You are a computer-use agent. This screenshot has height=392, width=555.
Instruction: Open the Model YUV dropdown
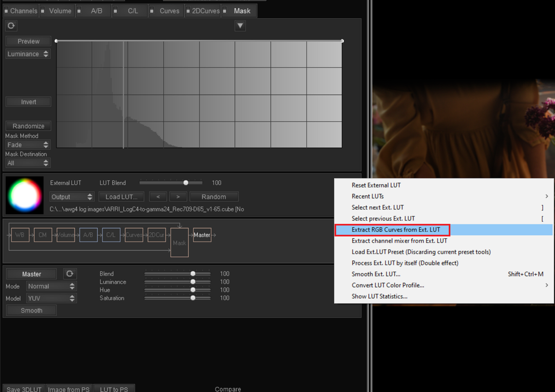(x=51, y=298)
